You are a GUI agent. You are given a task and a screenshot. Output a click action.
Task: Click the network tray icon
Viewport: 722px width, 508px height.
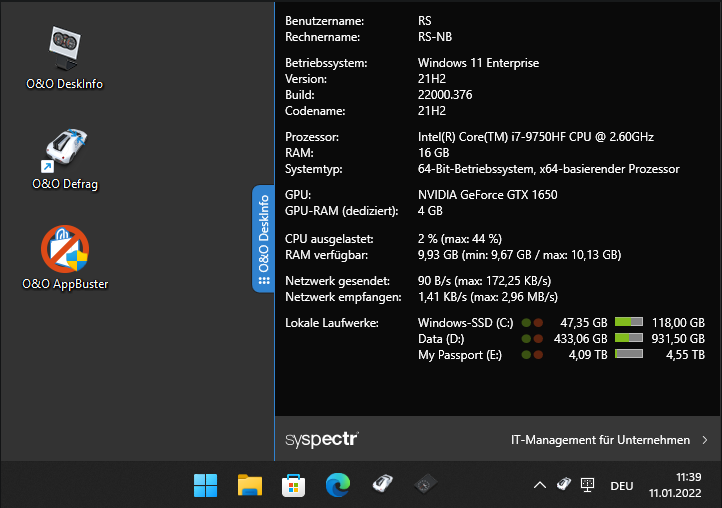[588, 485]
